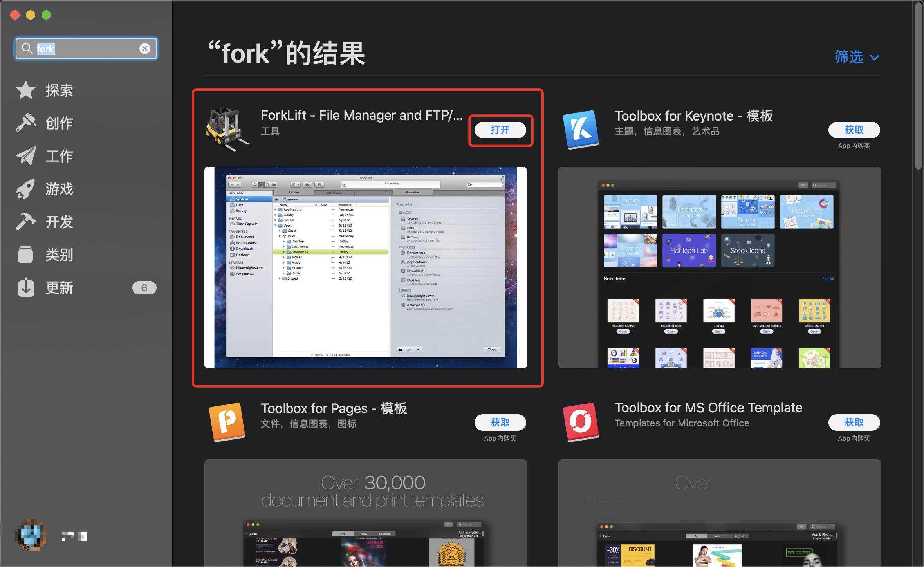
Task: Click the Toolbox for MS Office icon
Action: pos(581,422)
